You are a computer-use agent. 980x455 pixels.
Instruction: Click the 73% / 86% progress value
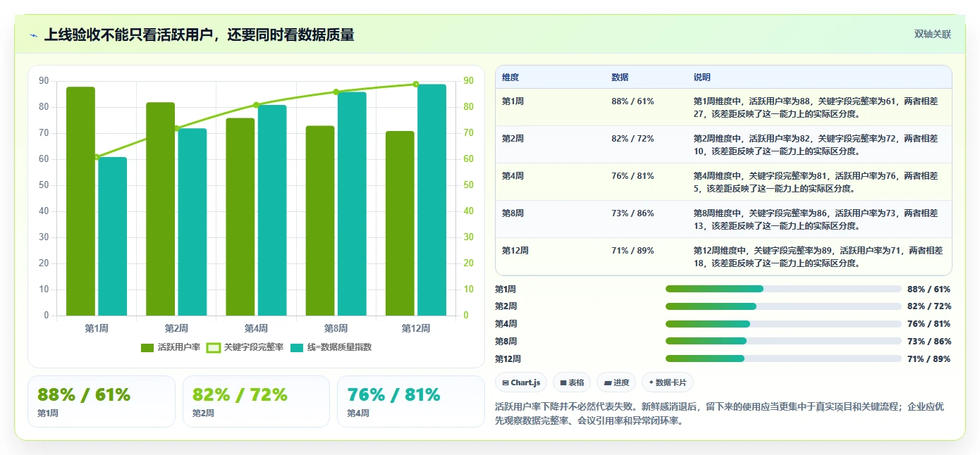click(x=929, y=342)
